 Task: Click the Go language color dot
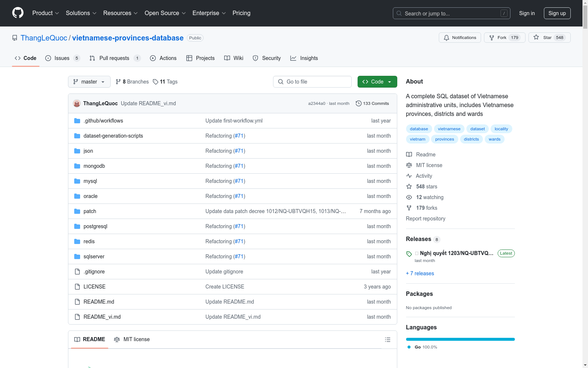[x=409, y=347]
